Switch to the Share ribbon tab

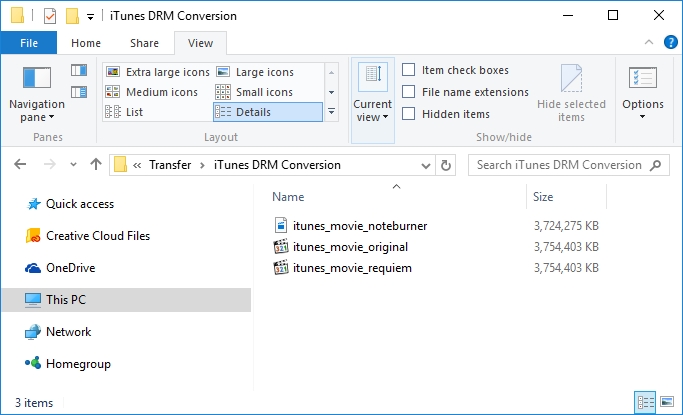click(x=144, y=43)
